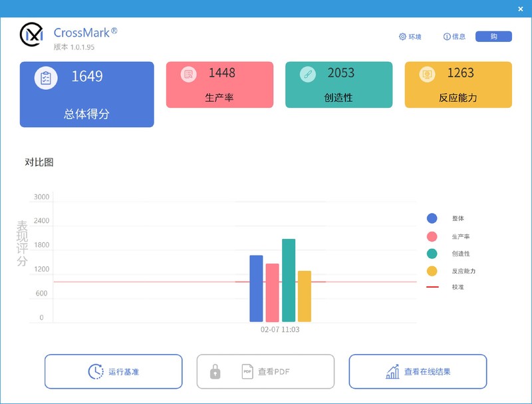Open the 信息 info icon
Image resolution: width=532 pixels, height=404 pixels.
coord(447,37)
